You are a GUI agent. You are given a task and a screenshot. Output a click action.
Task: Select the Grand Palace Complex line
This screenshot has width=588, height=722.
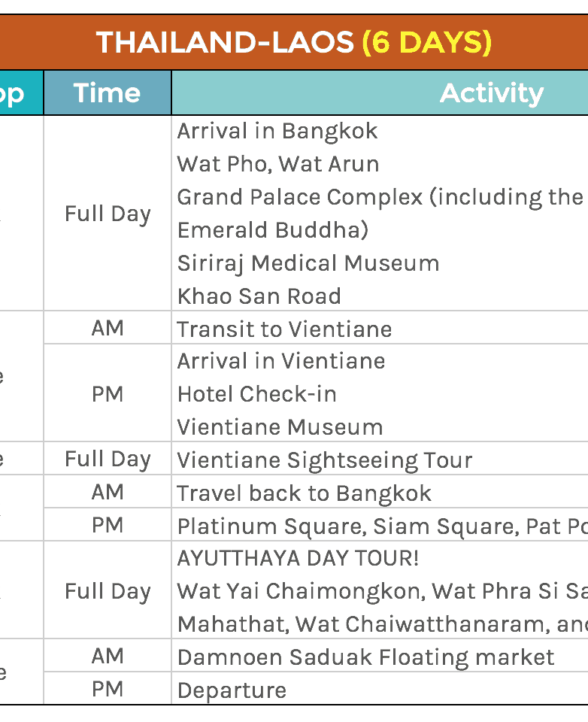tap(380, 197)
